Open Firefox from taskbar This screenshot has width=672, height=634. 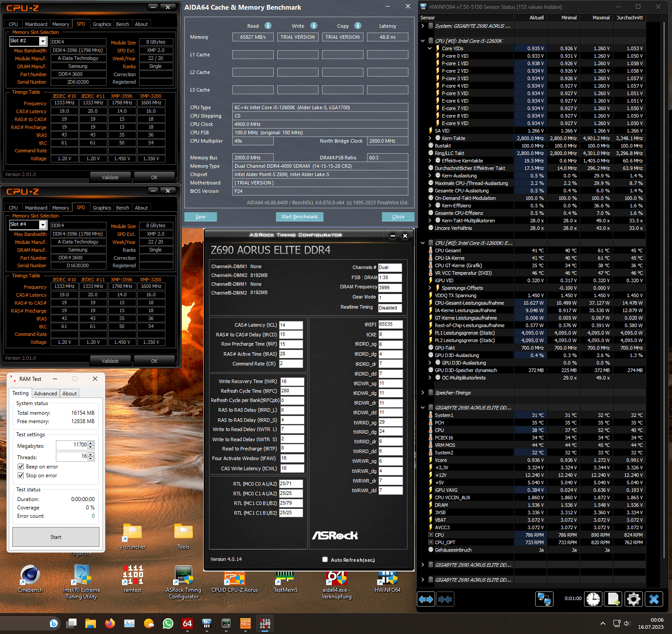pyautogui.click(x=110, y=623)
